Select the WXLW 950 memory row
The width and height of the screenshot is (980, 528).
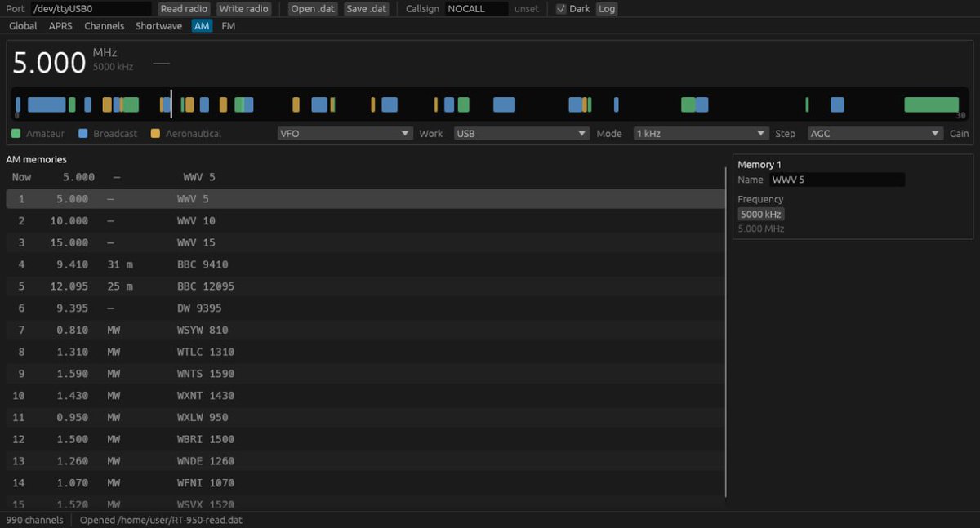click(365, 417)
